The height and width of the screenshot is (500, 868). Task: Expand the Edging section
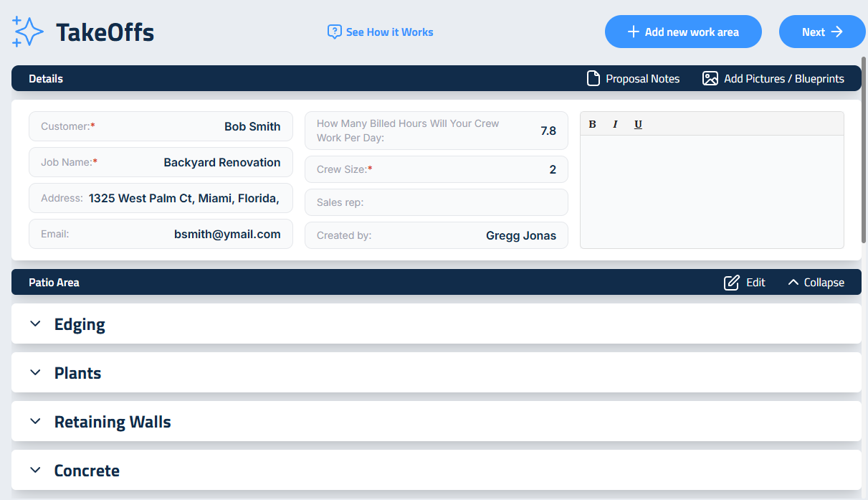pyautogui.click(x=36, y=324)
